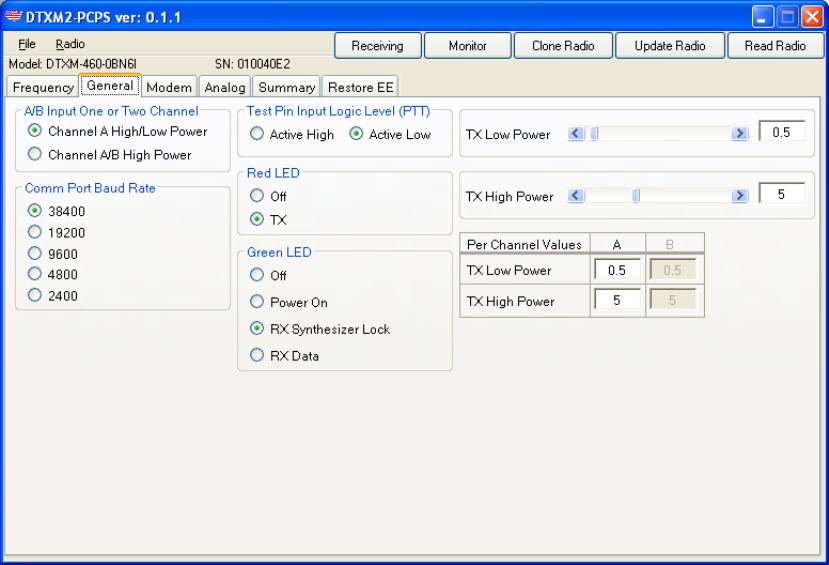Switch to the Restore EE tab
The height and width of the screenshot is (565, 829).
pos(361,87)
